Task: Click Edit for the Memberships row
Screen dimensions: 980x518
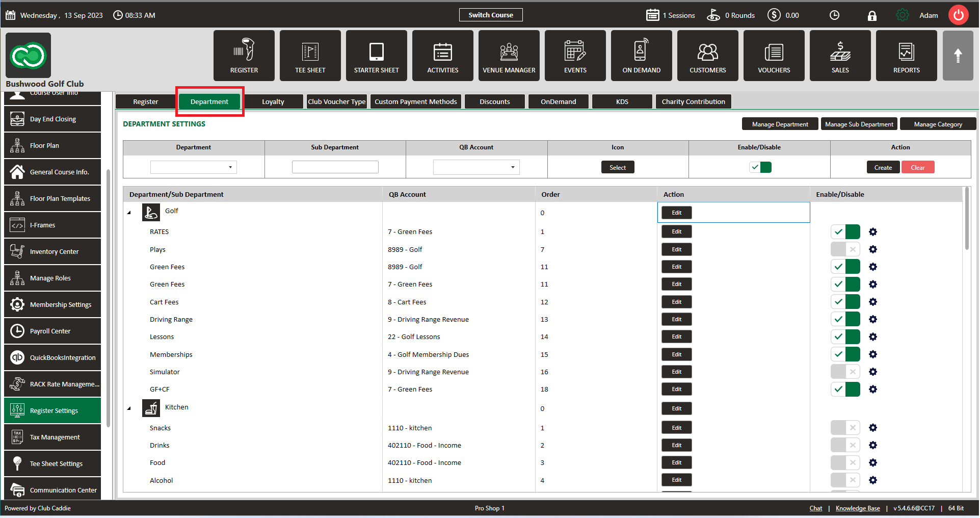Action: tap(676, 354)
